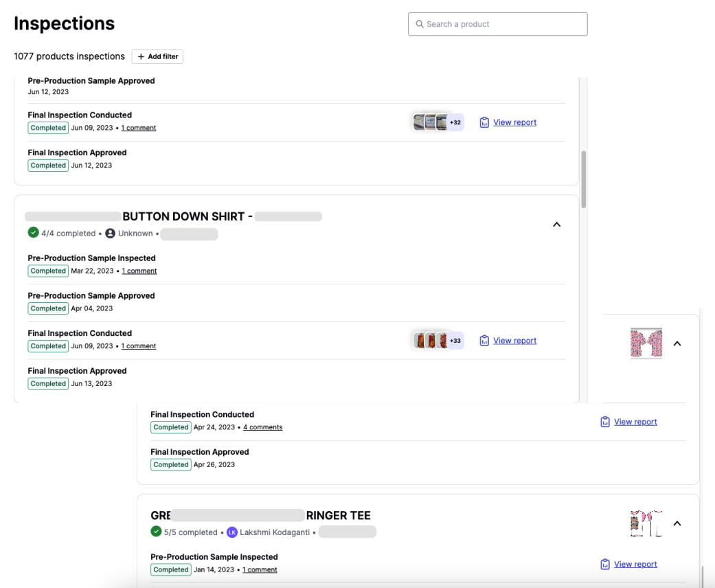Click plus icon in Add filter button
Image resolution: width=715 pixels, height=588 pixels.
(141, 56)
